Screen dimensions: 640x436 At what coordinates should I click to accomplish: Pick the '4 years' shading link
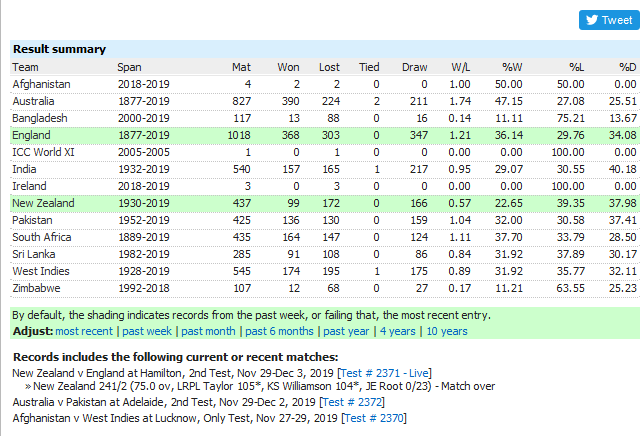[x=398, y=331]
